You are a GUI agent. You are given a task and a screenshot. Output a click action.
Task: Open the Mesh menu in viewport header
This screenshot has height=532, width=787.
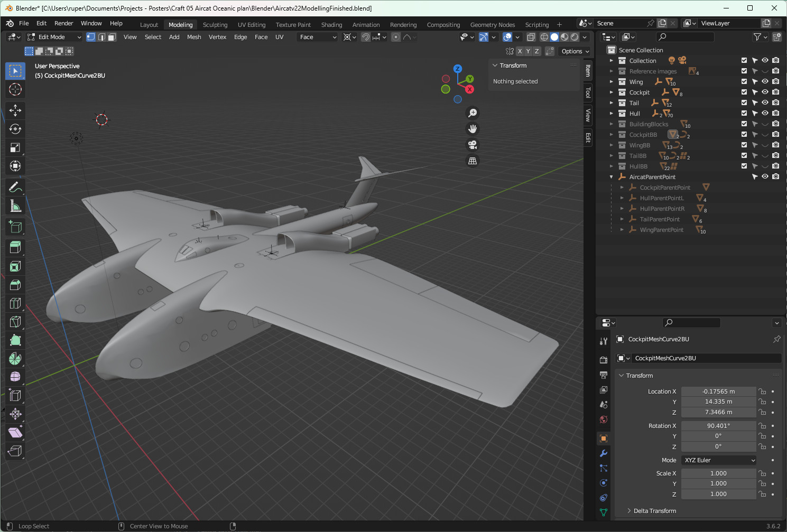coord(194,37)
